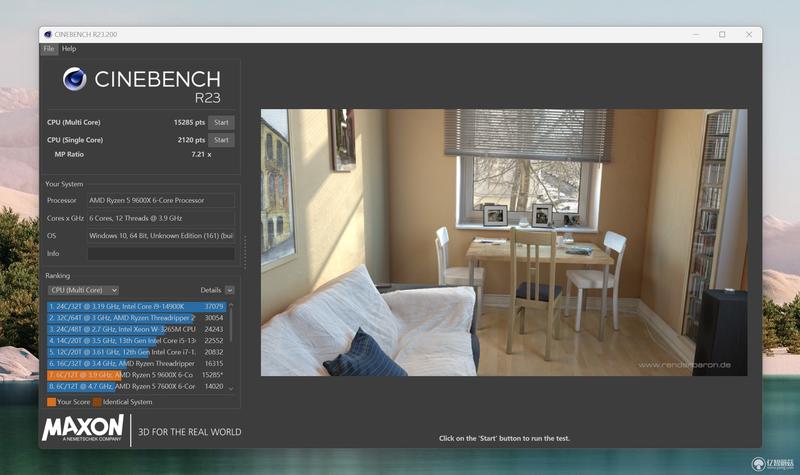Select ranking row Intel Core i9-14900K

coord(136,306)
